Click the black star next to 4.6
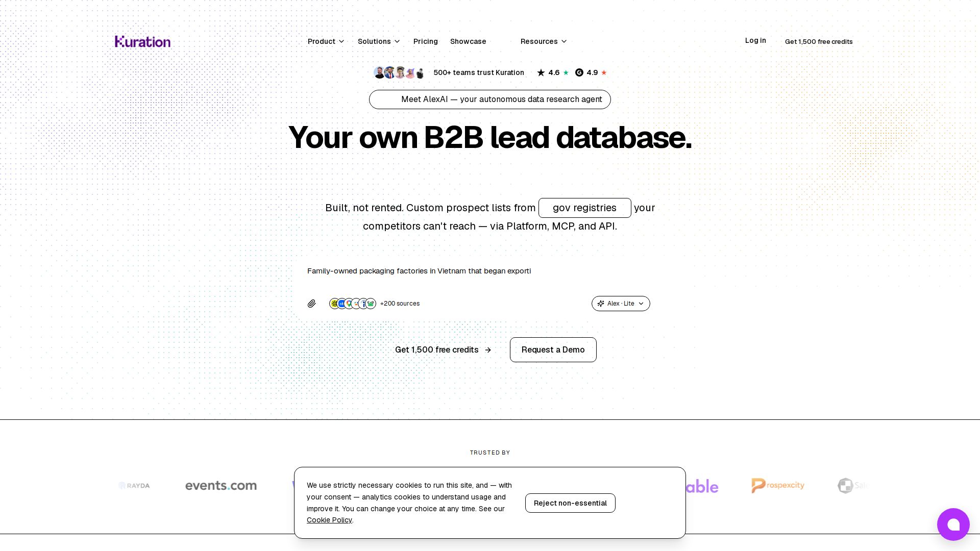This screenshot has height=551, width=980. 541,72
